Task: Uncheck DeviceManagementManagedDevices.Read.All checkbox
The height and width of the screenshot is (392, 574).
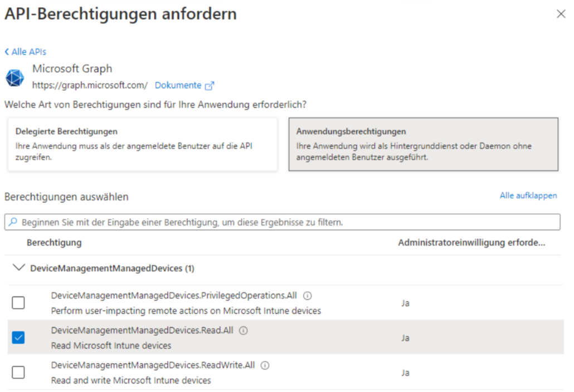Action: 18,337
